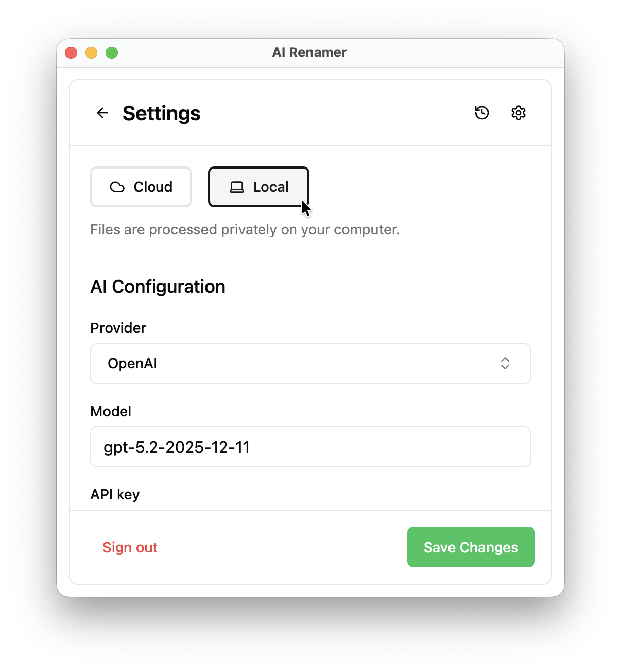Image resolution: width=621 pixels, height=672 pixels.
Task: Maximize the window with green button
Action: [112, 53]
